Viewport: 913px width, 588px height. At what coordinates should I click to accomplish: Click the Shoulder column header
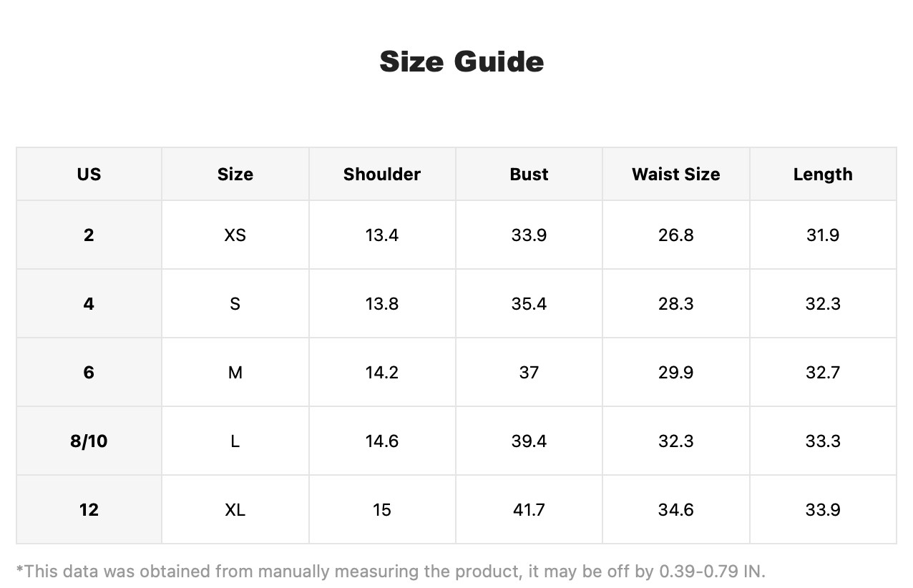click(x=382, y=174)
